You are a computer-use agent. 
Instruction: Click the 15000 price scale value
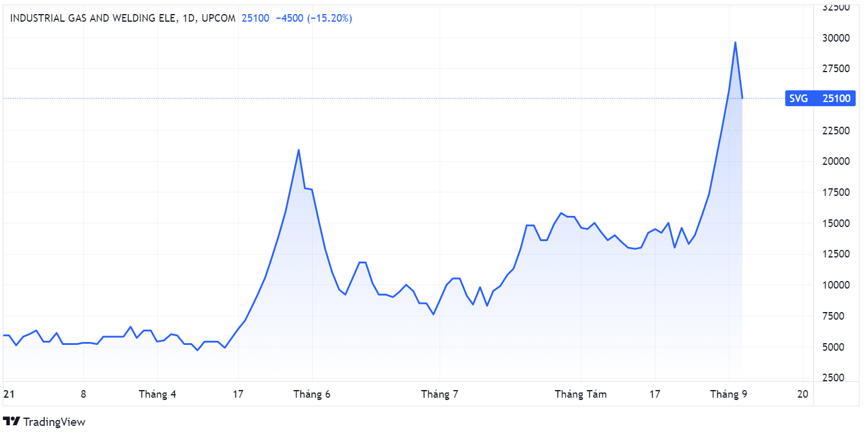point(837,223)
